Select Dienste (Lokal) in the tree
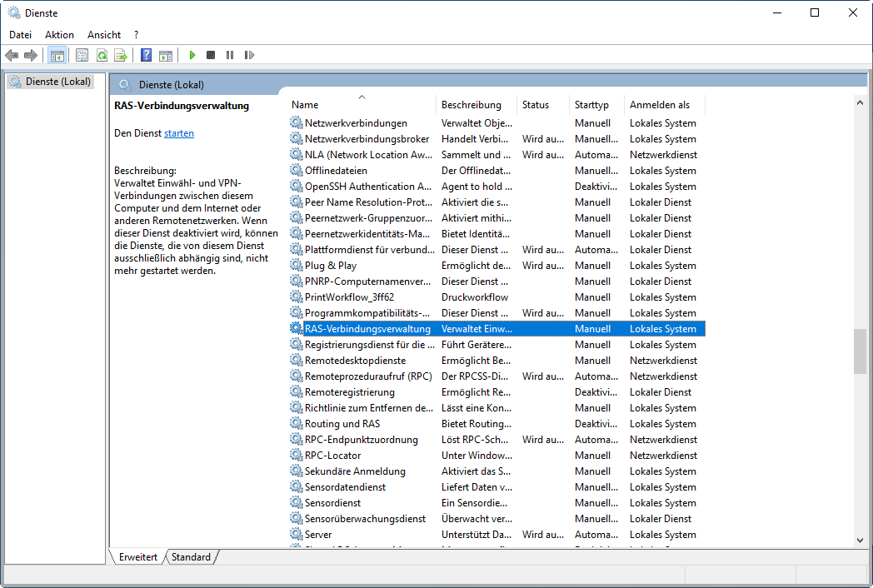The width and height of the screenshot is (873, 588). [58, 82]
